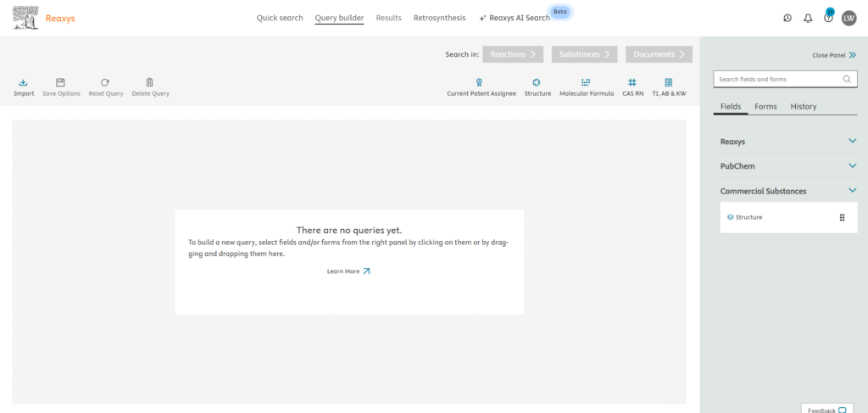The image size is (868, 413).
Task: Expand the Reaxys fields section
Action: 853,142
